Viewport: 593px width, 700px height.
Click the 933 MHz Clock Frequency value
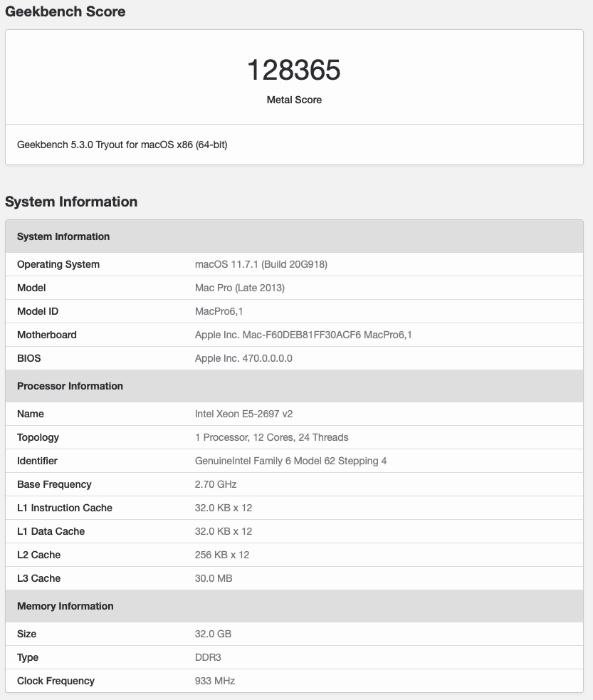tap(215, 681)
